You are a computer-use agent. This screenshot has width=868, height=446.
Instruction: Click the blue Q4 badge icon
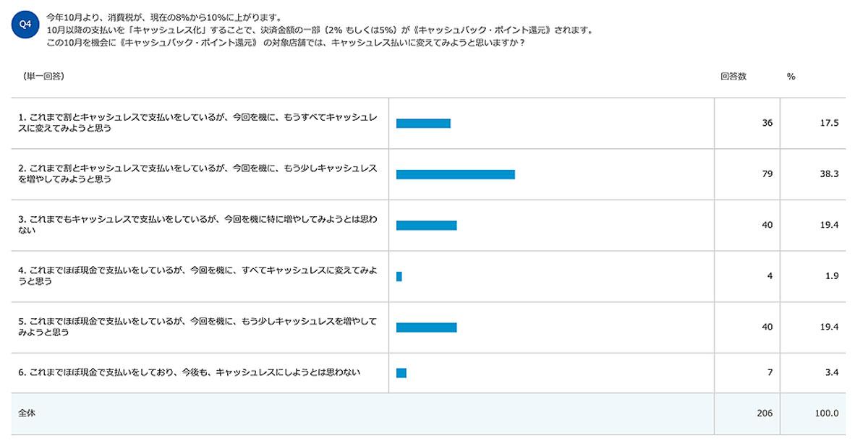[25, 25]
